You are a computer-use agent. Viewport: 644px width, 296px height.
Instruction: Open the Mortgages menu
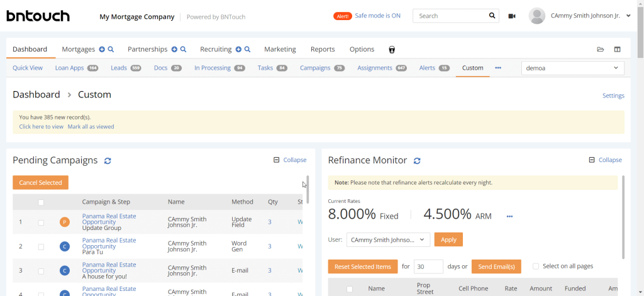(79, 49)
